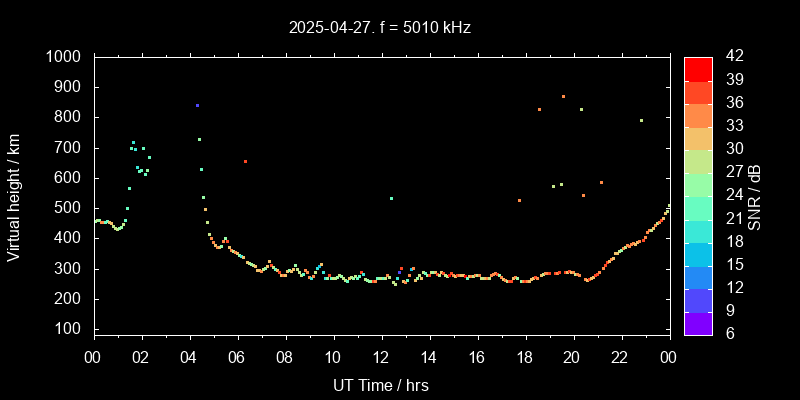Click the 22 tick label on the time axis

click(x=621, y=358)
